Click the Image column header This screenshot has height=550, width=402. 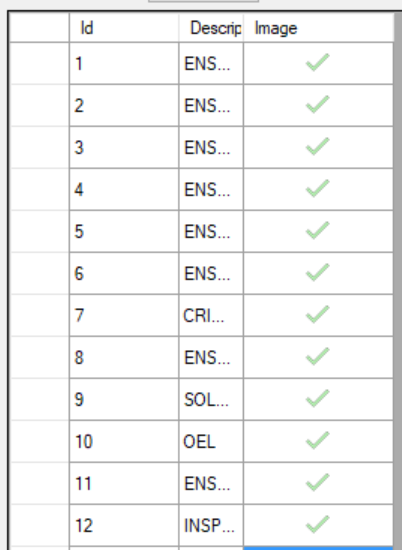(318, 28)
